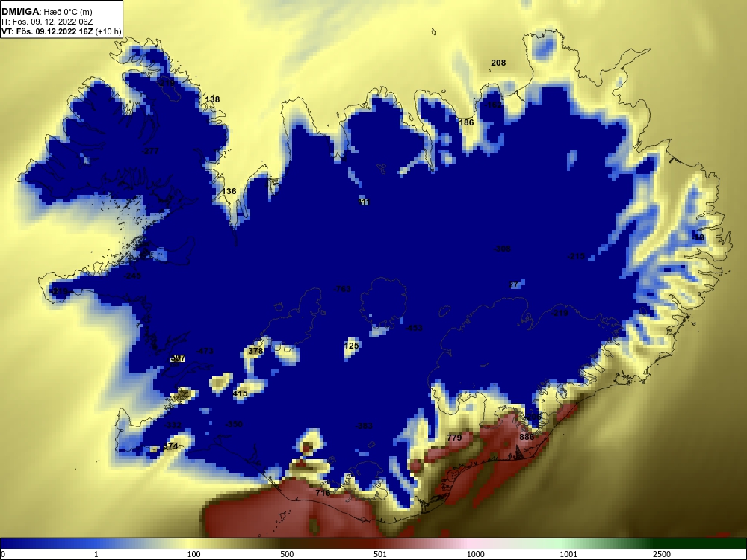Click the 'IT: Fös. 09. 12. 2022 06Z' line
Viewport: 747px width, 560px height.
pyautogui.click(x=46, y=22)
